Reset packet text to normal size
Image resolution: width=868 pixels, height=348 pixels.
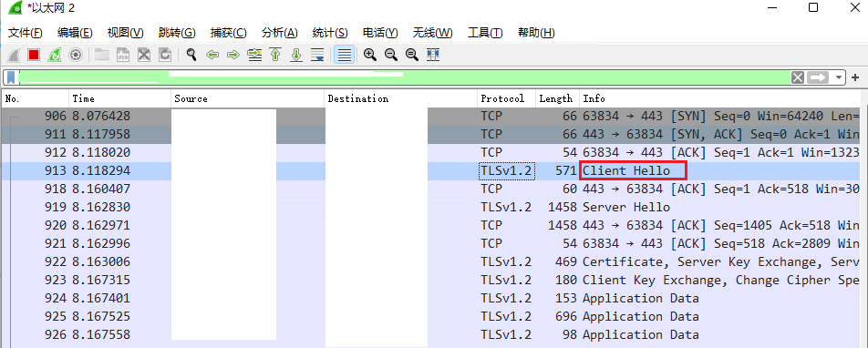(412, 55)
